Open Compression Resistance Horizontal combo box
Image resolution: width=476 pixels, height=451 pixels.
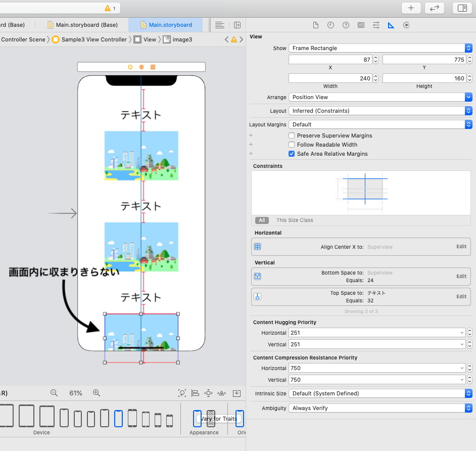coord(377,368)
